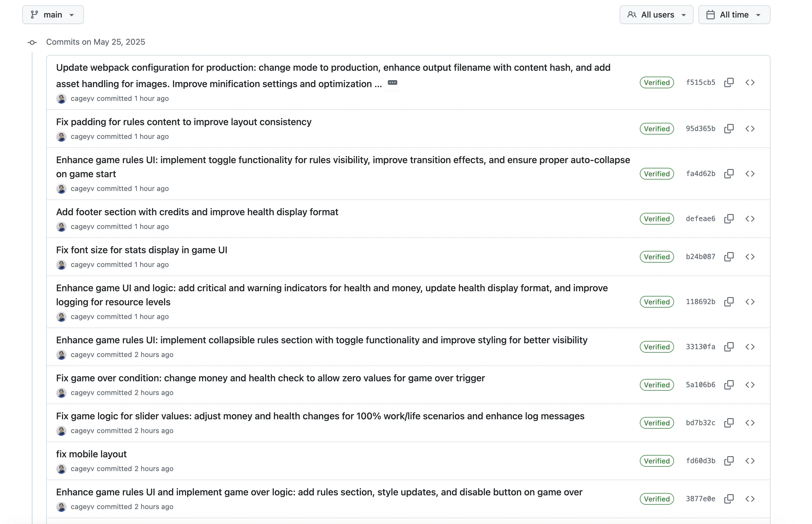Open the fix mobile layout commit
Screen dimensions: 812x524
point(91,454)
